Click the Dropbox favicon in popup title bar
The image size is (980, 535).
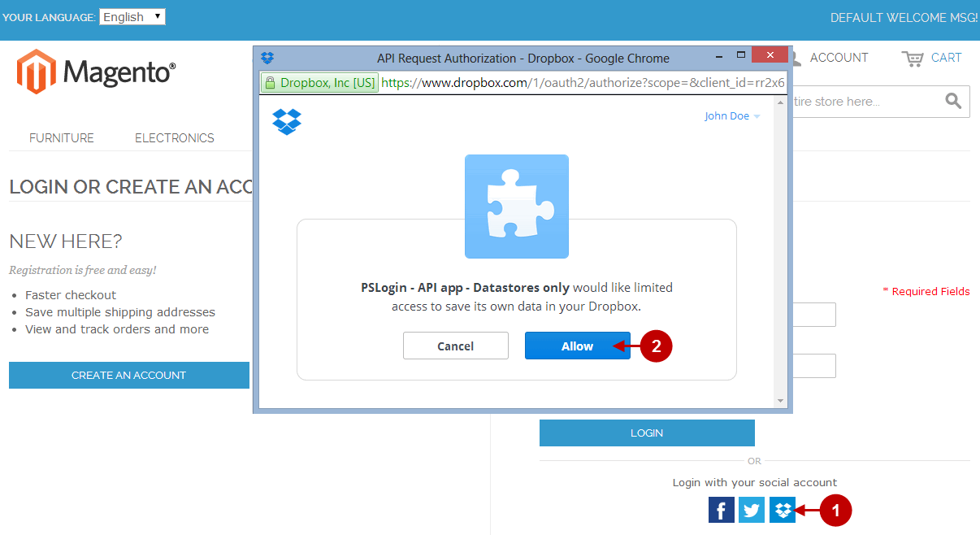click(267, 58)
